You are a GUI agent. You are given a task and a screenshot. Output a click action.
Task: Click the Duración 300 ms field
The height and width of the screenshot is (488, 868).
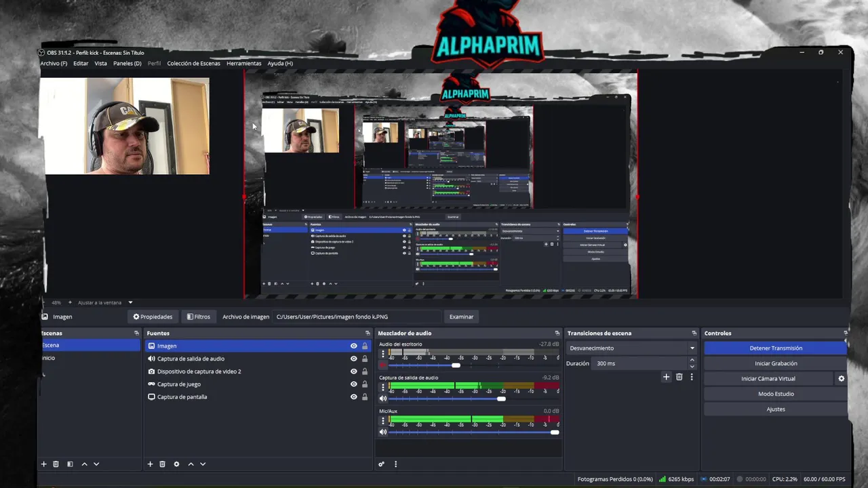[639, 363]
